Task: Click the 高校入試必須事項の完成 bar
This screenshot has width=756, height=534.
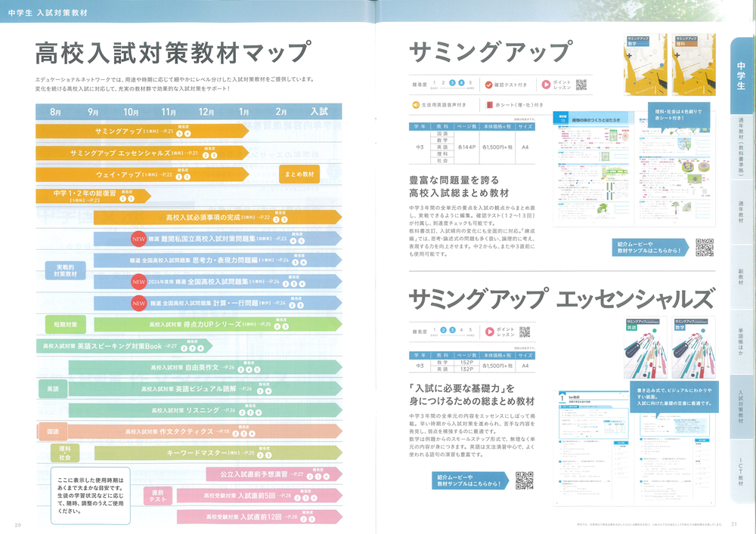Action: [x=218, y=218]
